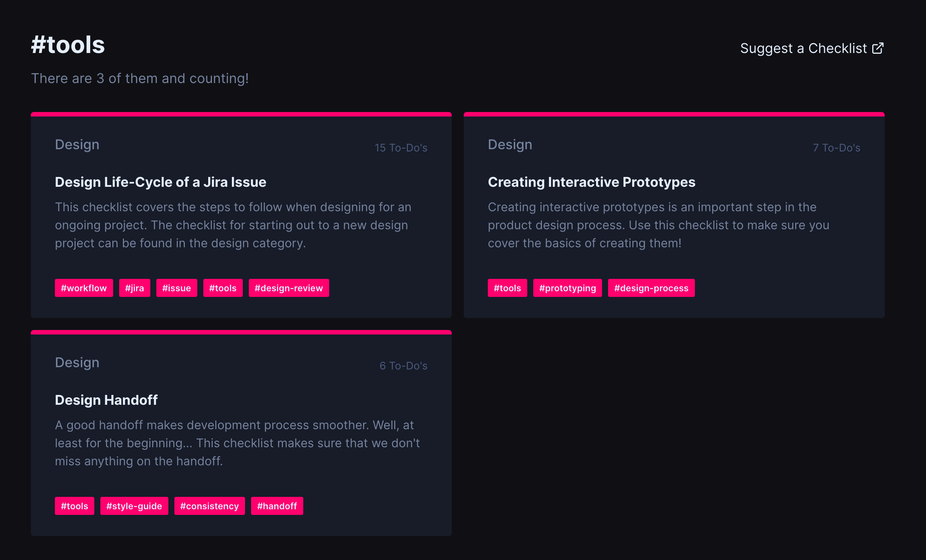Image resolution: width=926 pixels, height=560 pixels.
Task: Filter by the #consistency tag
Action: tap(209, 506)
